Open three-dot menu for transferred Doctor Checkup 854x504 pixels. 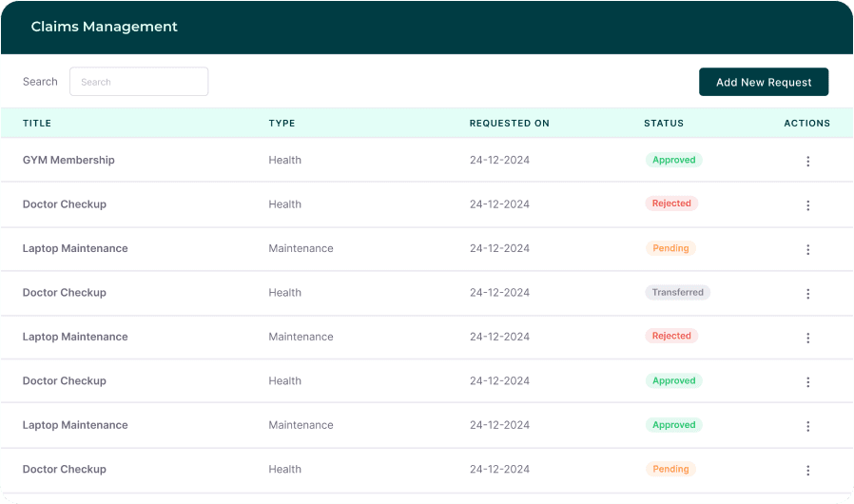pyautogui.click(x=807, y=294)
